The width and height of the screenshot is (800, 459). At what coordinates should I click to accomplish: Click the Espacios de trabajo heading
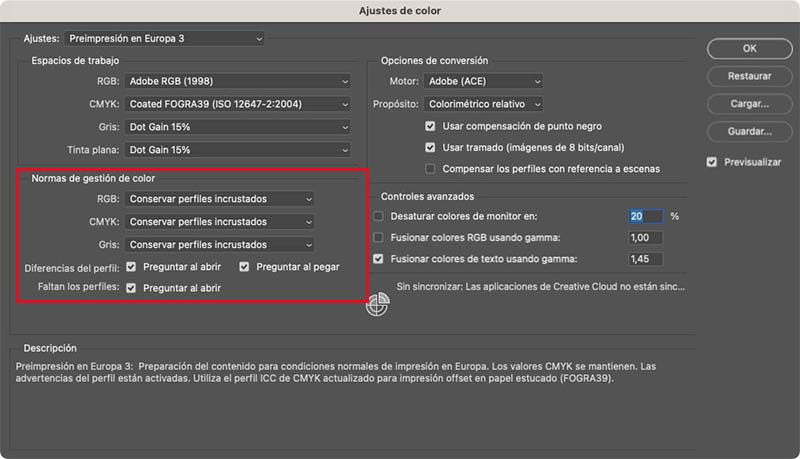click(x=75, y=61)
